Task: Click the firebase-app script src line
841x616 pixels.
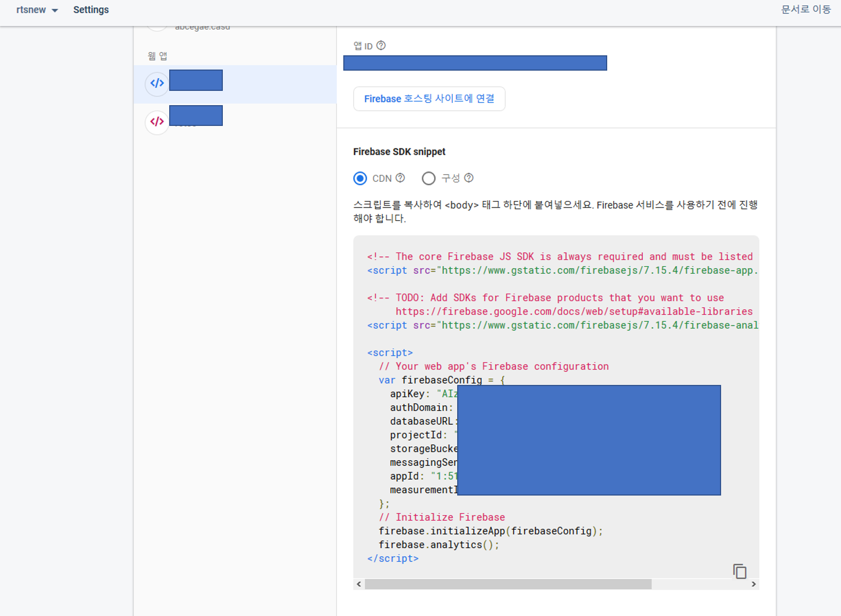Action: pyautogui.click(x=563, y=270)
